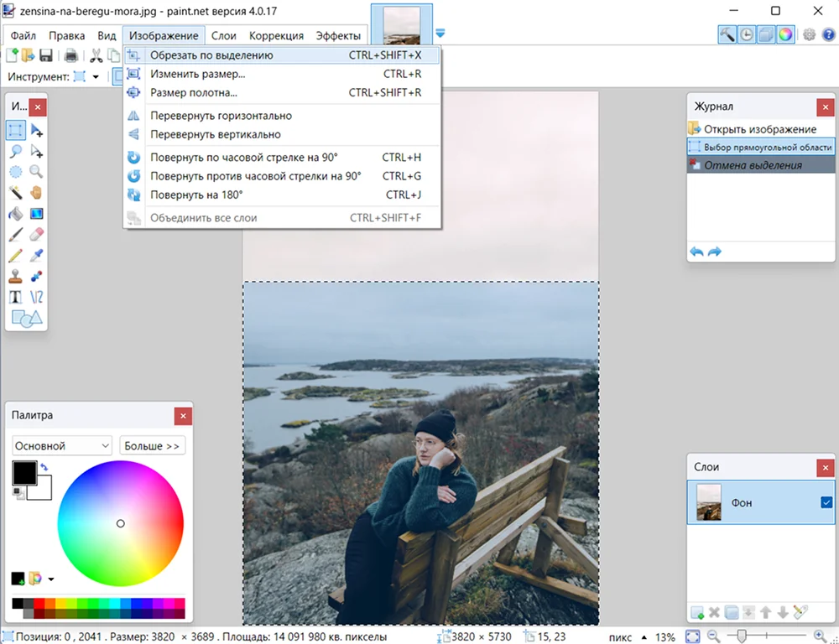The image size is (839, 644).
Task: Open the Эффекты menu
Action: [x=338, y=36]
